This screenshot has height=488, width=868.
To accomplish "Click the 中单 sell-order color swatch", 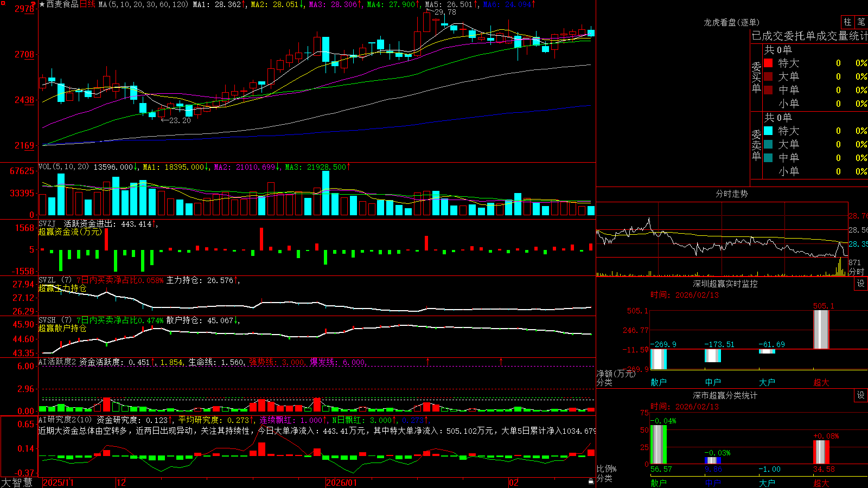I will click(x=768, y=158).
